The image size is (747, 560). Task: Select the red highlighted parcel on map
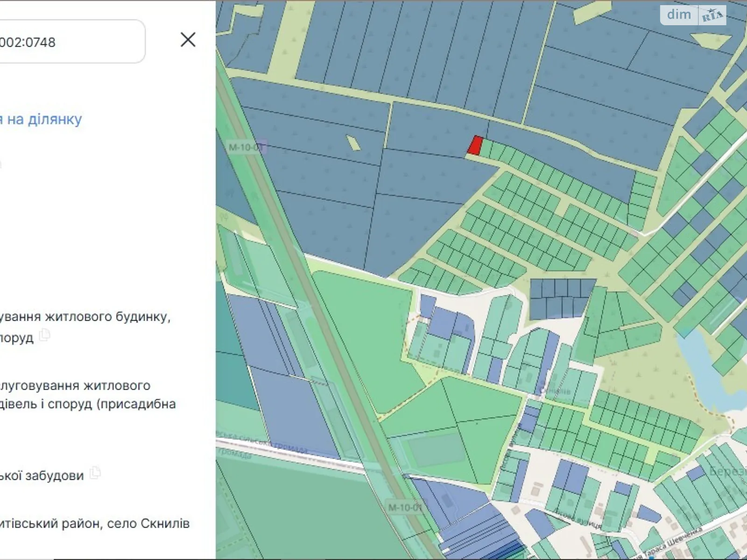pyautogui.click(x=475, y=145)
